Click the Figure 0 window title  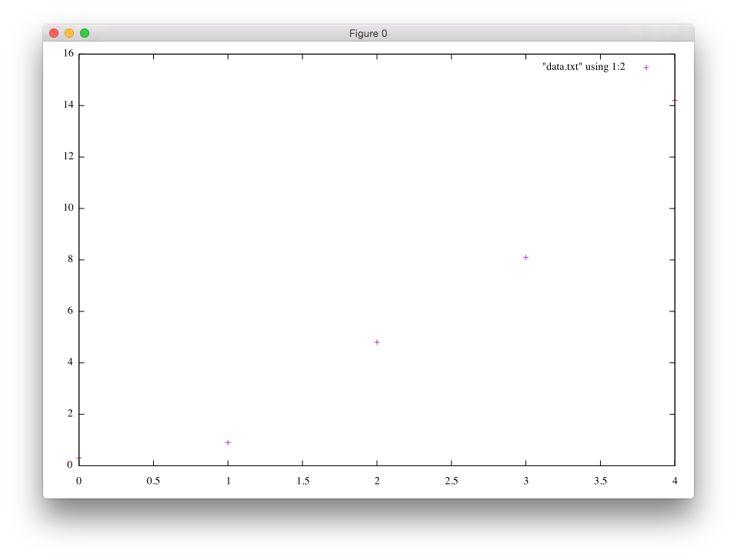[x=368, y=33]
